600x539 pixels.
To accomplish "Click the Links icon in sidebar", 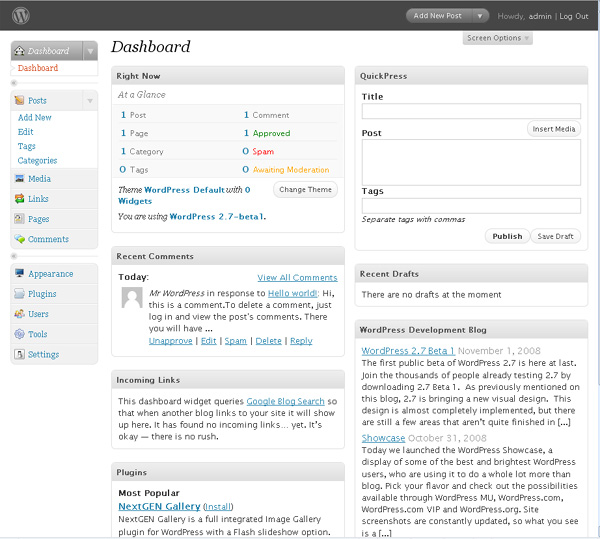I will [19, 199].
